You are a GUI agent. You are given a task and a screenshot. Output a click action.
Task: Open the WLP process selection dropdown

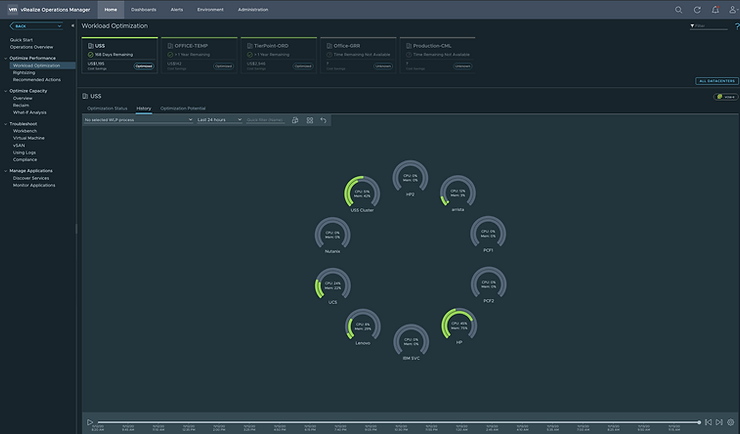(138, 120)
